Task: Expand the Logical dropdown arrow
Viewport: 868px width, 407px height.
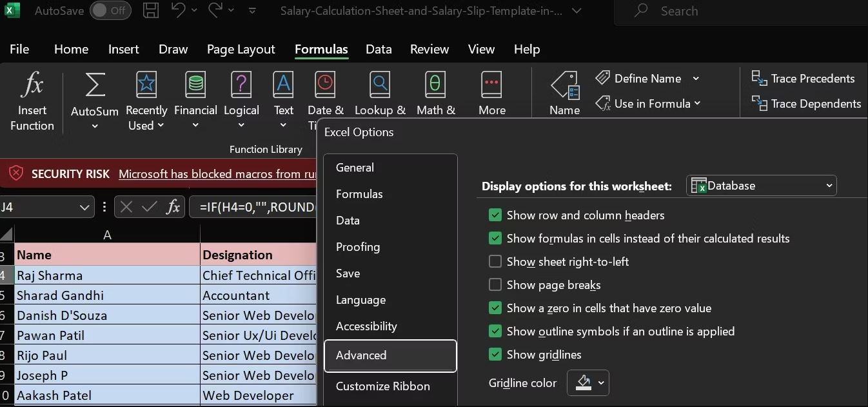Action: (241, 126)
